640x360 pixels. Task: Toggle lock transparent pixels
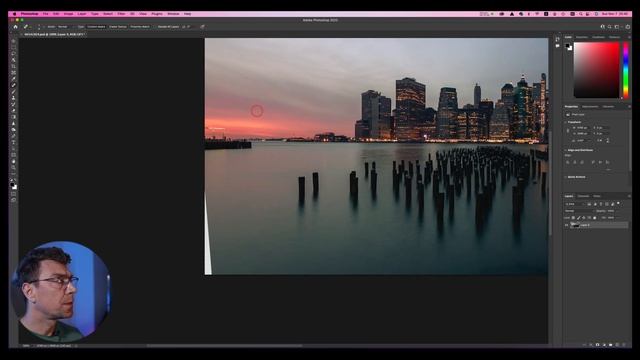[573, 218]
